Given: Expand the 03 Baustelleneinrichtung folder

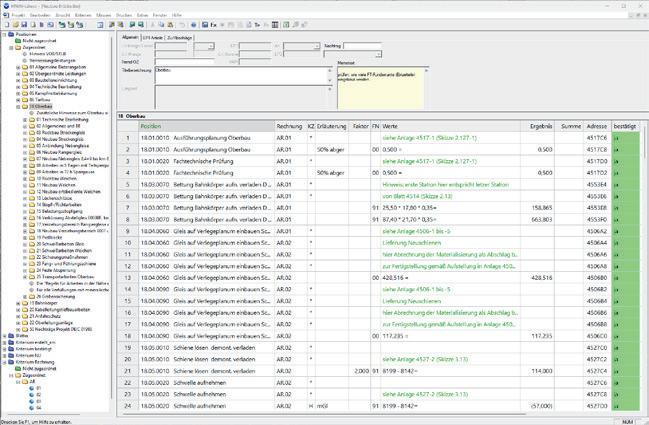Looking at the screenshot, I should [x=18, y=80].
